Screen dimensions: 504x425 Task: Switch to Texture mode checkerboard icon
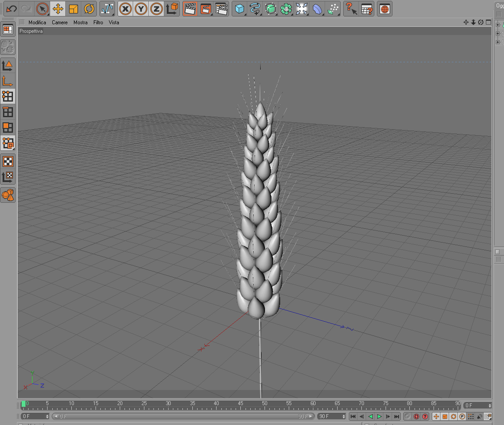click(8, 161)
